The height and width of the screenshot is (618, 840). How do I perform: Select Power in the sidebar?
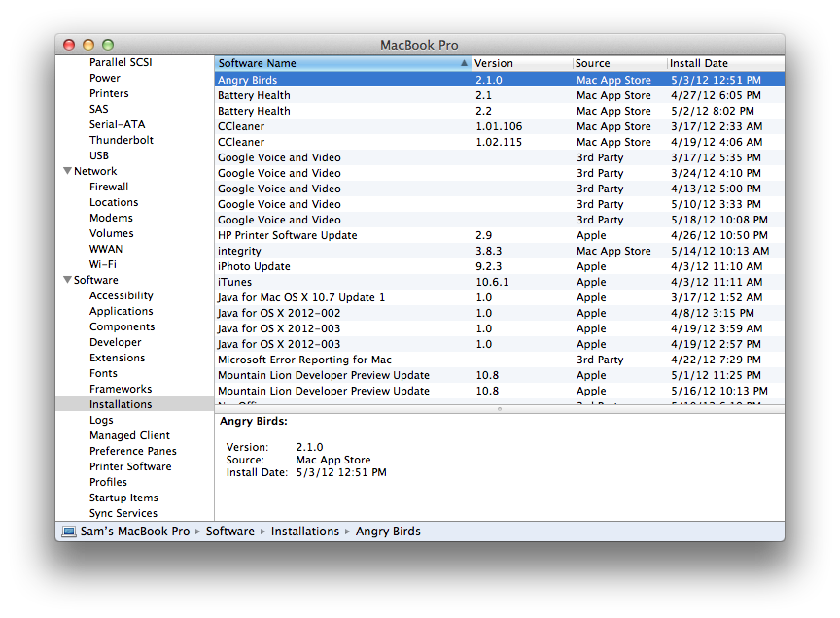coord(104,78)
